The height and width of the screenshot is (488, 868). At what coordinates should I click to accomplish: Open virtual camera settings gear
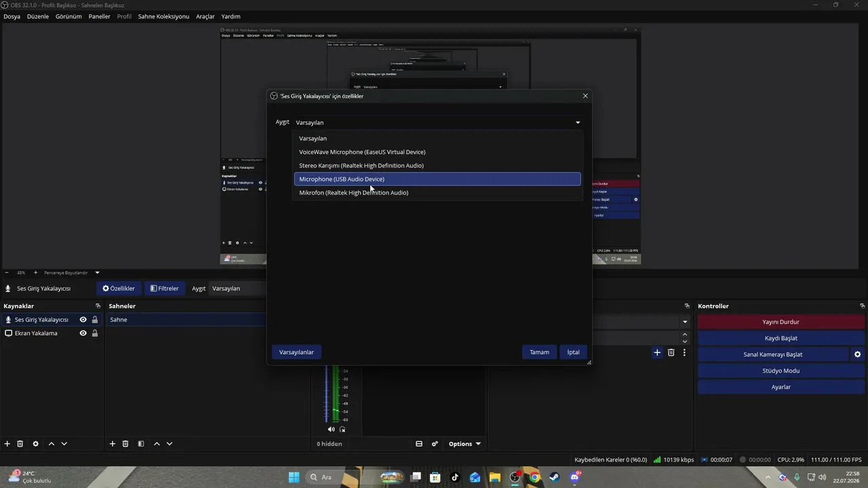pyautogui.click(x=857, y=354)
